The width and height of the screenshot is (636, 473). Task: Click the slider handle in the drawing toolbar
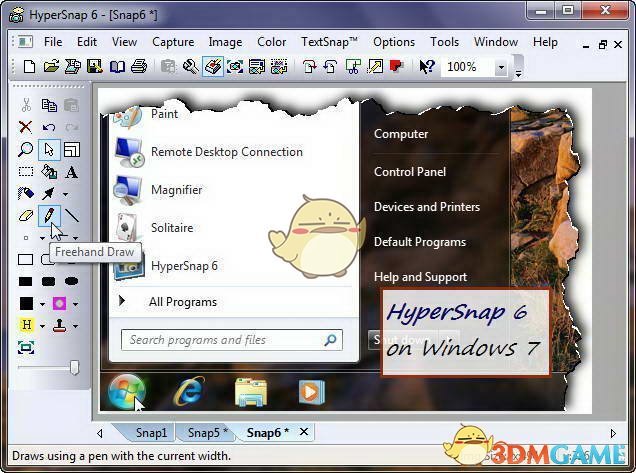coord(74,368)
